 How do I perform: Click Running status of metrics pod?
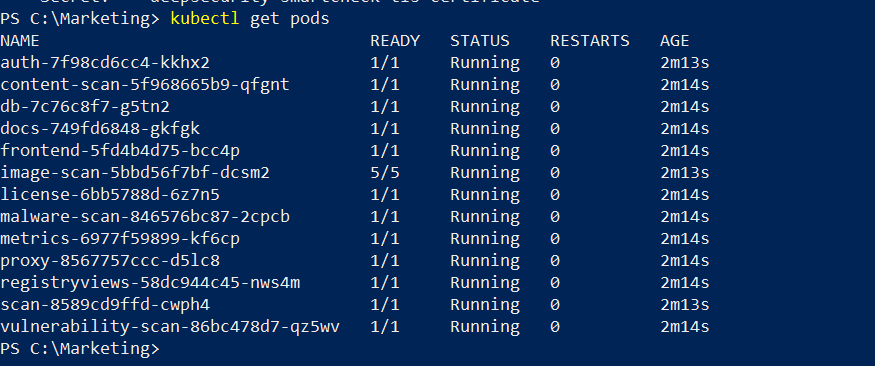tap(485, 239)
